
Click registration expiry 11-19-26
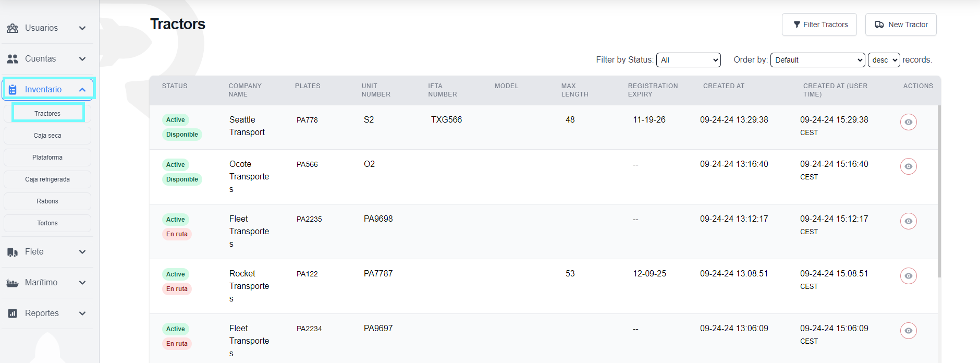(650, 120)
